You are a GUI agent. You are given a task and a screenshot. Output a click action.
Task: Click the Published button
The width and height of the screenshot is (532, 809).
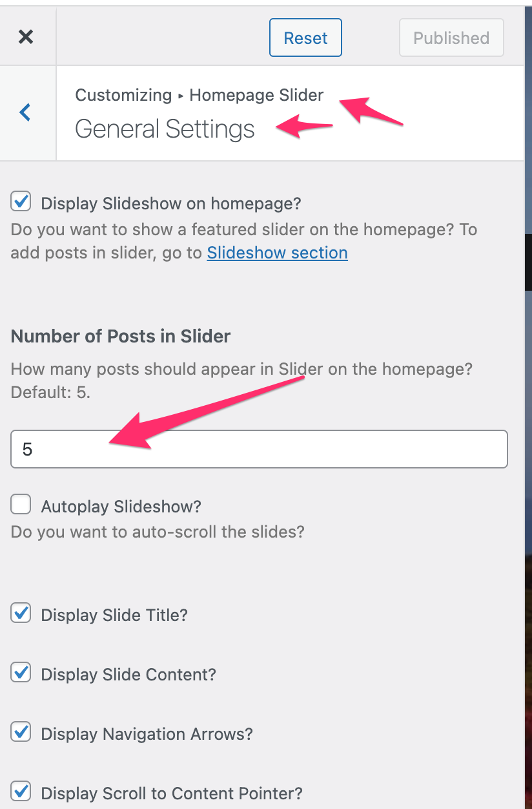click(x=451, y=37)
